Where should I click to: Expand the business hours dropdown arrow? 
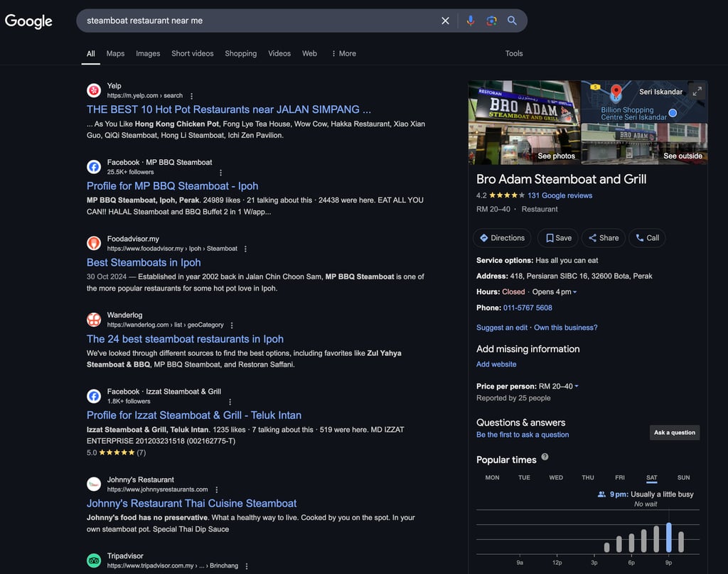574,292
